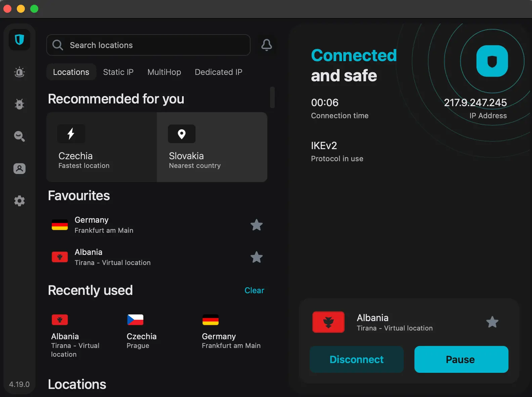Switch to the Static IP tab
The width and height of the screenshot is (532, 397).
coord(118,72)
